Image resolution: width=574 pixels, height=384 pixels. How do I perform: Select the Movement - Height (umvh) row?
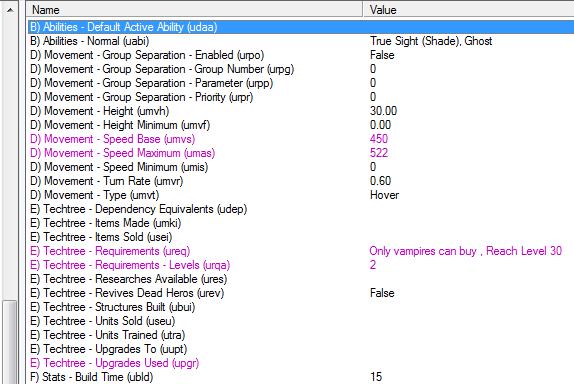(301, 111)
